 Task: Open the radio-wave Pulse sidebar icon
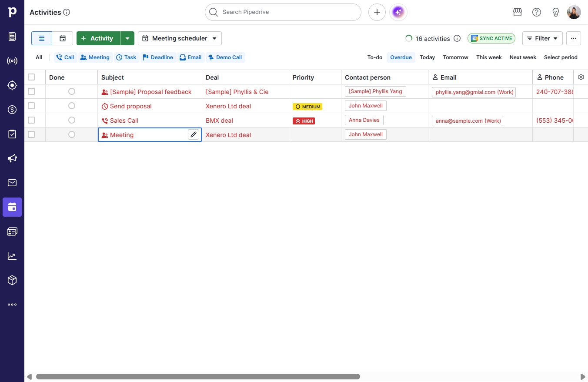pos(12,61)
